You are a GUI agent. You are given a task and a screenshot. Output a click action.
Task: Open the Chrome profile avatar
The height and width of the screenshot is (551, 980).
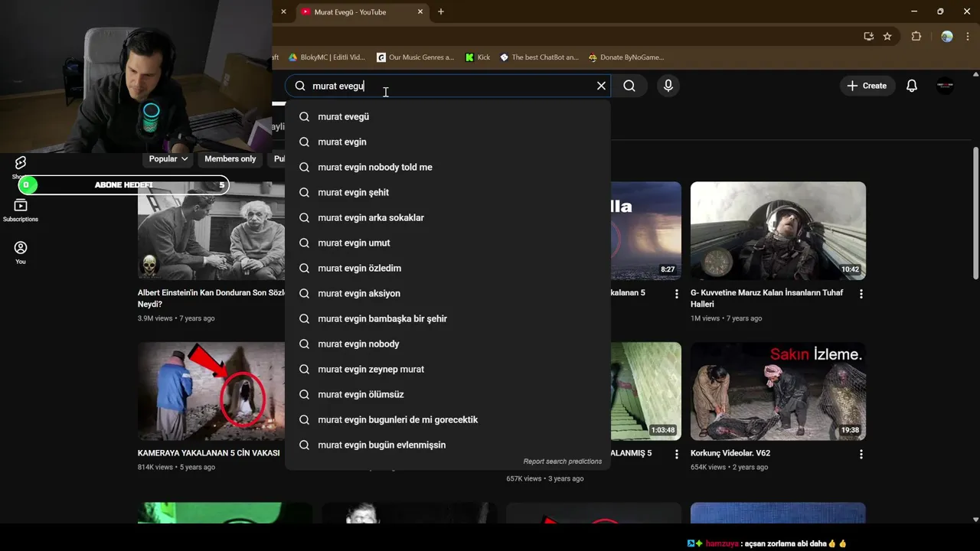click(x=947, y=36)
